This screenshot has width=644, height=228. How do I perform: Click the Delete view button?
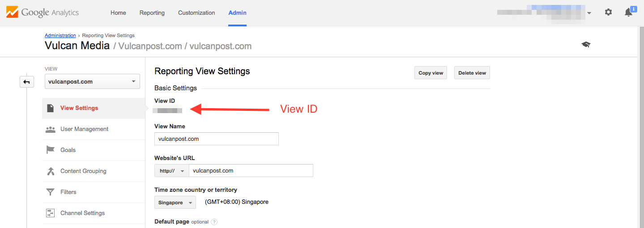[x=472, y=73]
